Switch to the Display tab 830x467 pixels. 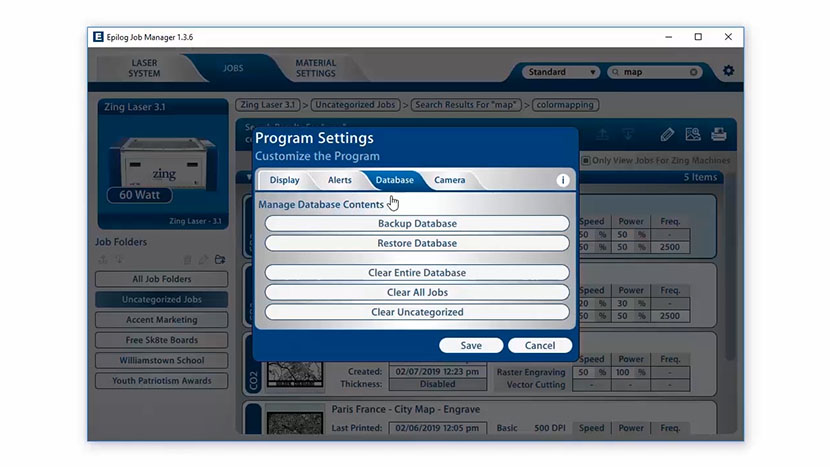pyautogui.click(x=284, y=180)
